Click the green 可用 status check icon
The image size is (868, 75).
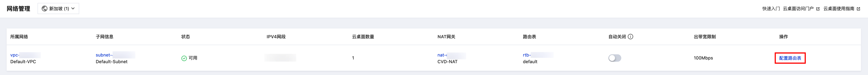(184, 58)
